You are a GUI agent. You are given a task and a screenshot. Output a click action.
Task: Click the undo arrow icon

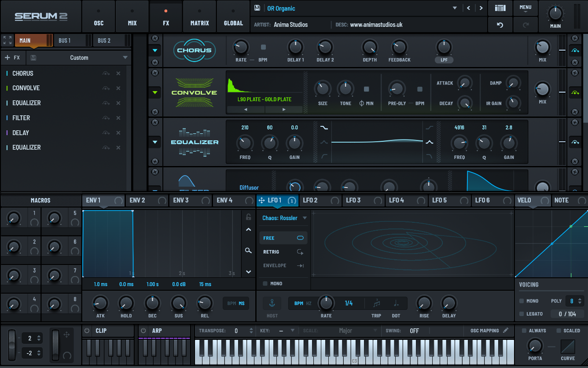click(500, 25)
